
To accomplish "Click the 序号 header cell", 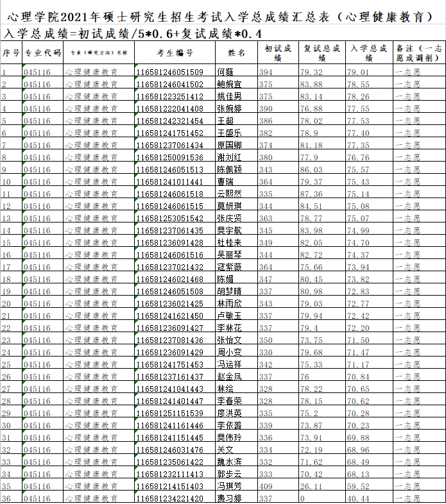I will [x=11, y=53].
